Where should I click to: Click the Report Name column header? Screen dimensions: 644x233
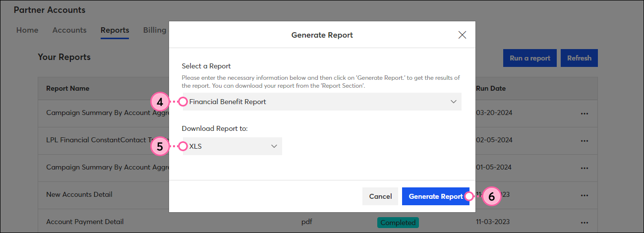pos(68,88)
